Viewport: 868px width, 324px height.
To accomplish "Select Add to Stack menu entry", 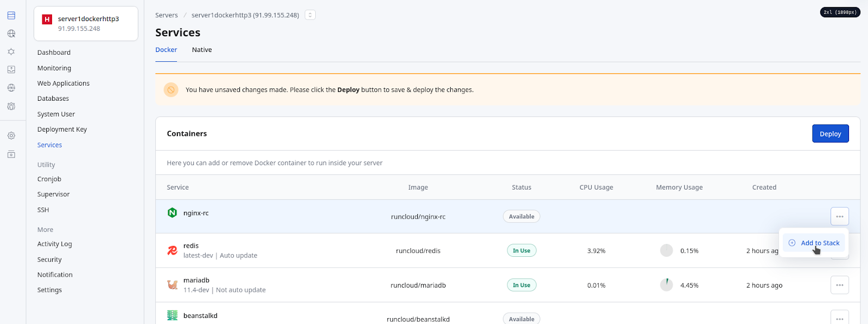I will (814, 243).
